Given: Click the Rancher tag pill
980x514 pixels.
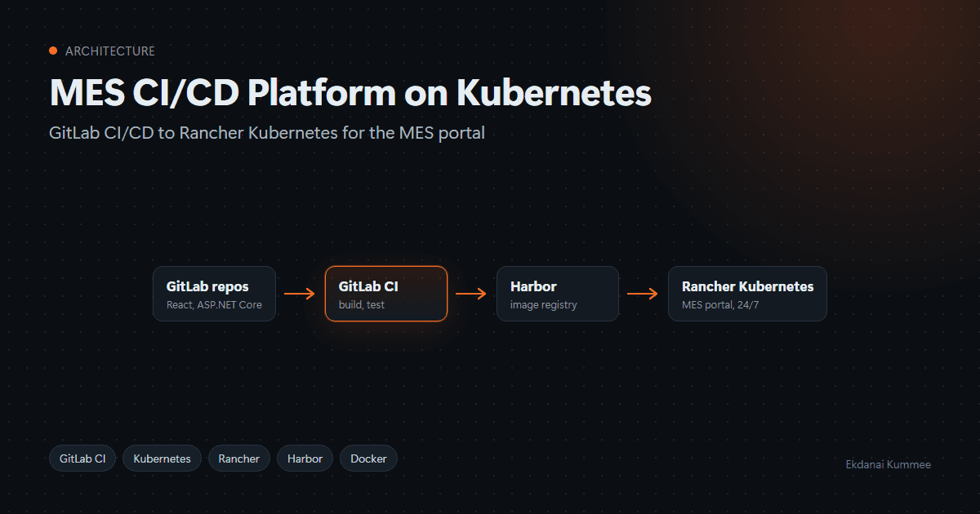Looking at the screenshot, I should [x=238, y=459].
